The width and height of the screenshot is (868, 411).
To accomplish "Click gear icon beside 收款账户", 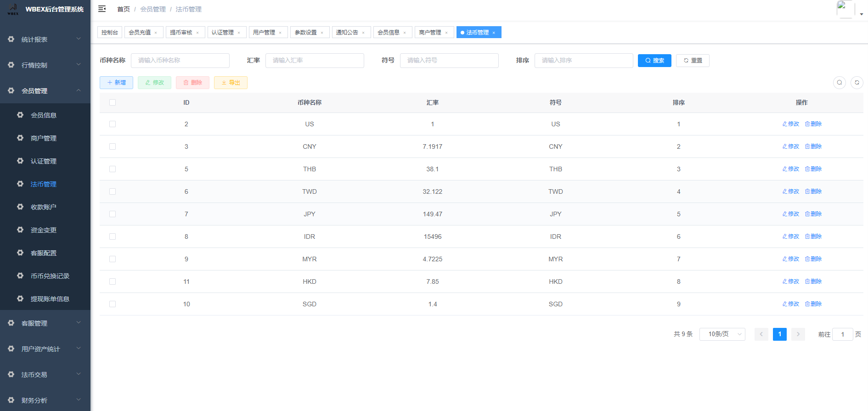I will [20, 207].
